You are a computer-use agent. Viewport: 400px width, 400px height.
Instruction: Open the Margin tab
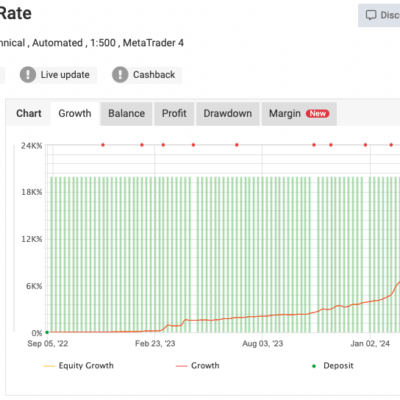pyautogui.click(x=299, y=113)
